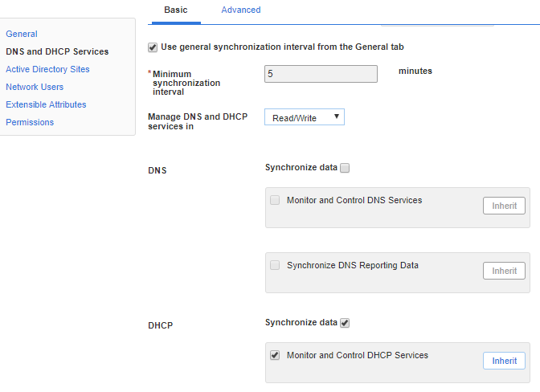This screenshot has height=392, width=540.
Task: Click Inherit for Synchronize DNS Reporting Data
Action: (504, 271)
